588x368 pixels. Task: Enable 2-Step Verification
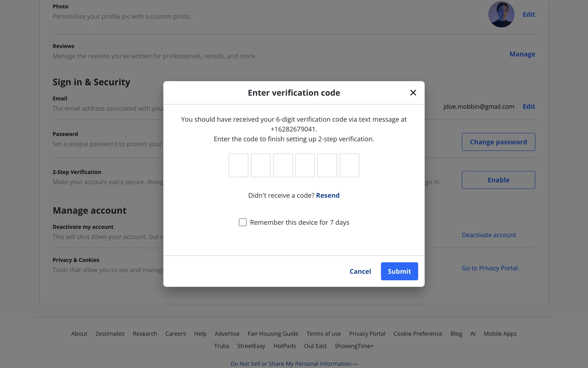(x=498, y=180)
